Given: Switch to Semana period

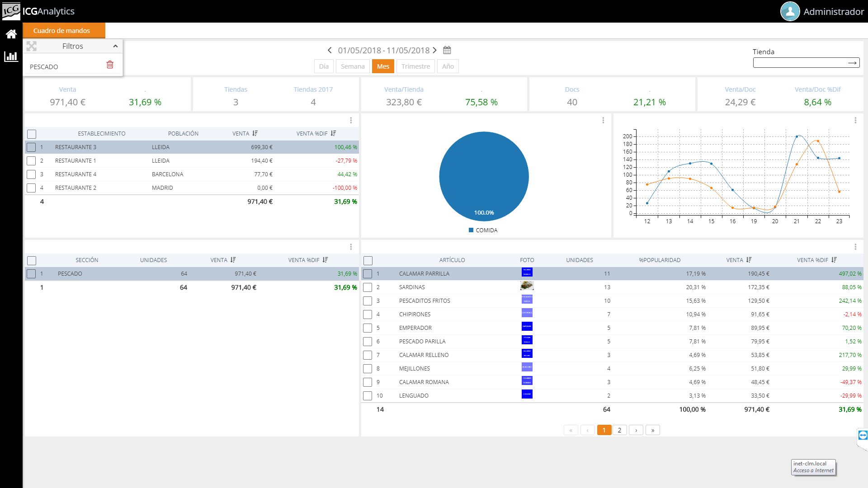Looking at the screenshot, I should coord(353,66).
